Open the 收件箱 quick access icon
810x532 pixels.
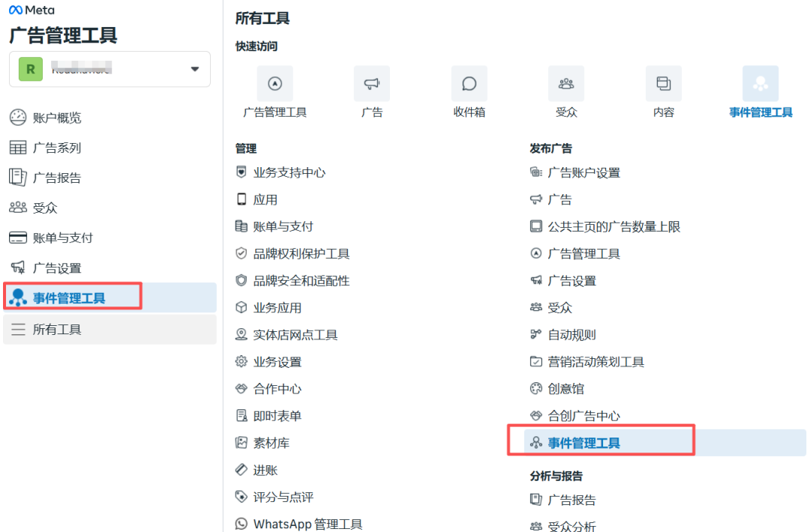pyautogui.click(x=469, y=84)
